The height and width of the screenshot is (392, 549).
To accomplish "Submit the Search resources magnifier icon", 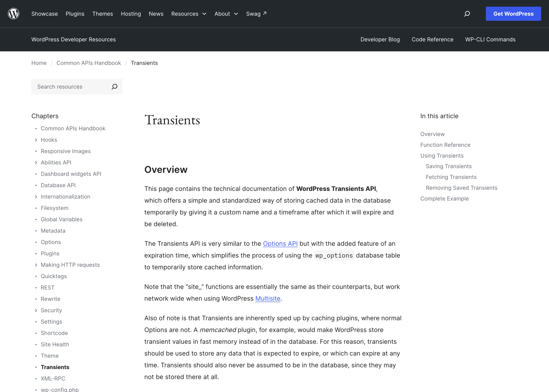I will [115, 87].
